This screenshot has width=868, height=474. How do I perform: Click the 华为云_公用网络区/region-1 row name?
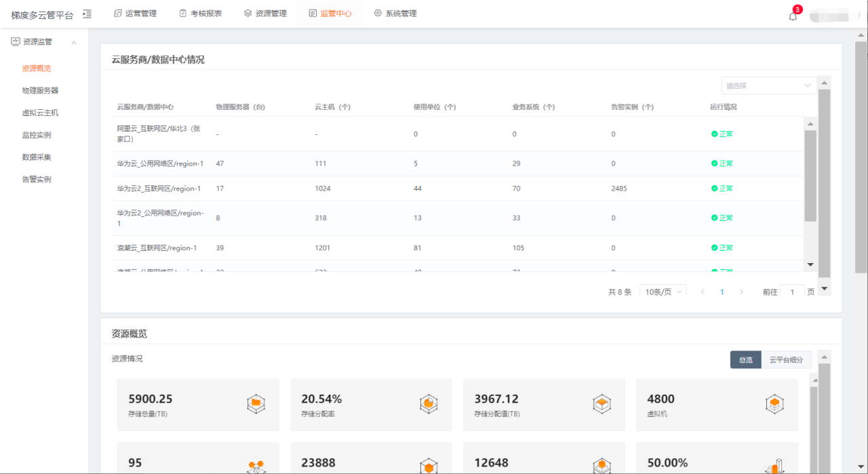click(160, 163)
